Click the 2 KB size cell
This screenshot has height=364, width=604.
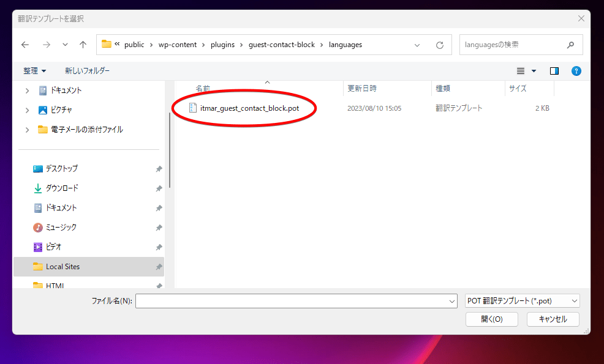(542, 108)
